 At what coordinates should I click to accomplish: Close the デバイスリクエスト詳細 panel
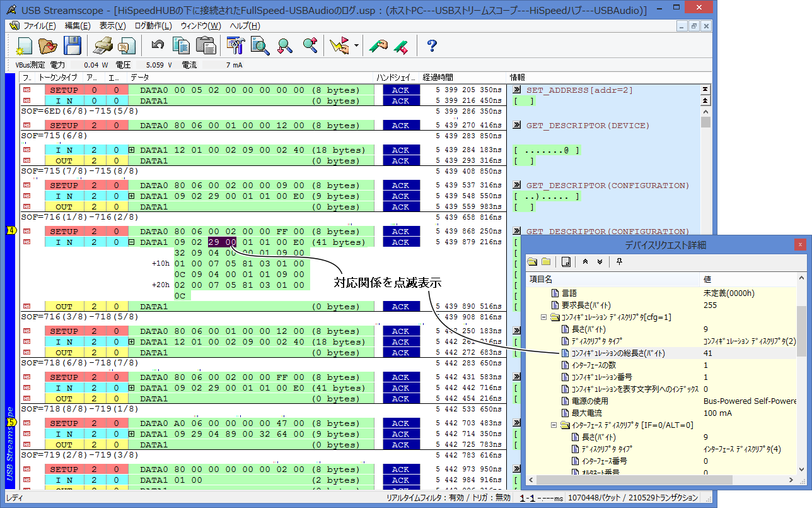[x=800, y=244]
